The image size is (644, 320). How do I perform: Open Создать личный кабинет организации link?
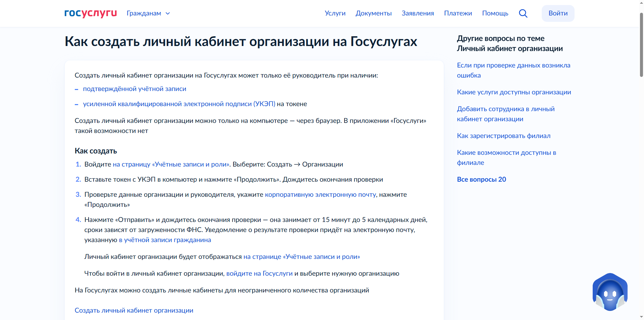[x=134, y=310]
